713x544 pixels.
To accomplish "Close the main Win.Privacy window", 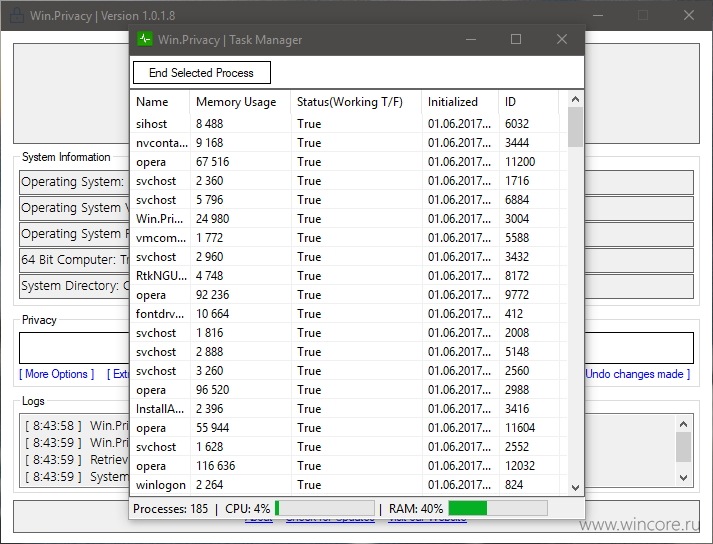I will (x=689, y=15).
